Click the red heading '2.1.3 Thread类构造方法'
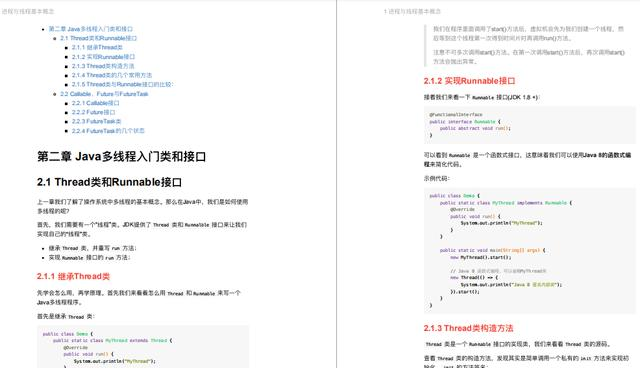The height and width of the screenshot is (368, 640). [469, 328]
